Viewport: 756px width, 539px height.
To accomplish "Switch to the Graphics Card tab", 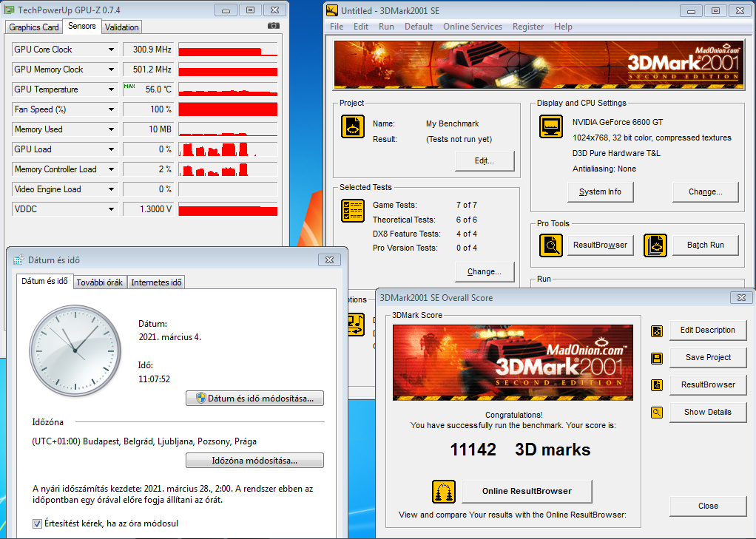I will (34, 27).
